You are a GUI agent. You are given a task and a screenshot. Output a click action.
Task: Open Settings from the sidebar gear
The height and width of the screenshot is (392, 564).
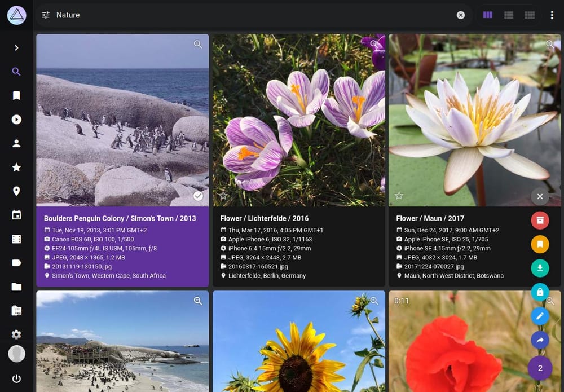(x=16, y=333)
